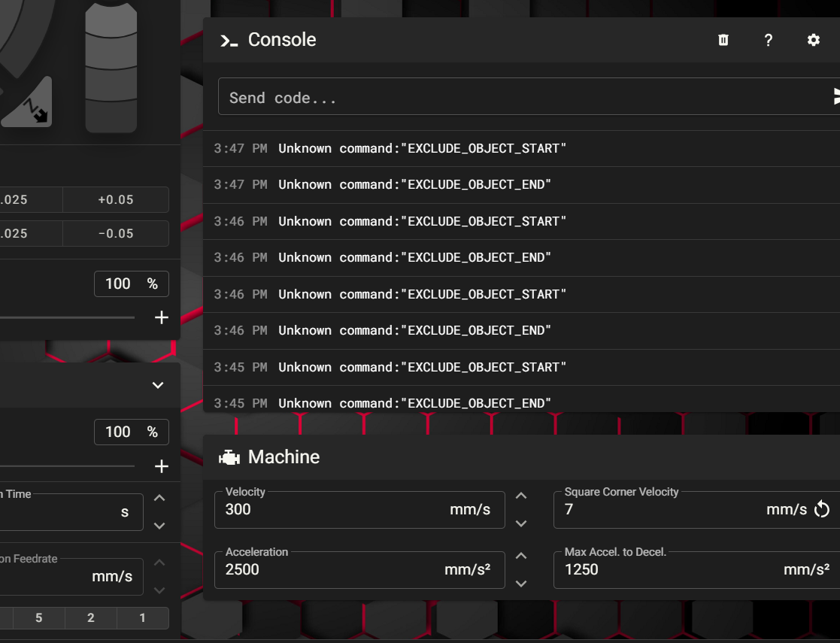Click the -0.05 Z offset button
The width and height of the screenshot is (840, 643).
pos(116,234)
